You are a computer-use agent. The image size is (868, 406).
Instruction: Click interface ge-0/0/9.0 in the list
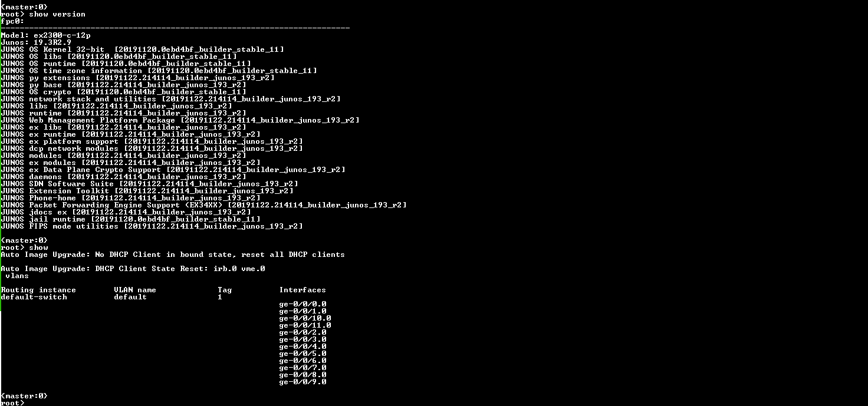303,382
